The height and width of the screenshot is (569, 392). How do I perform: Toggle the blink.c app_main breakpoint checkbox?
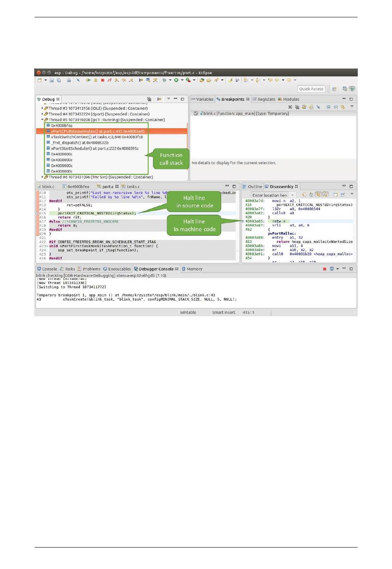tap(196, 113)
